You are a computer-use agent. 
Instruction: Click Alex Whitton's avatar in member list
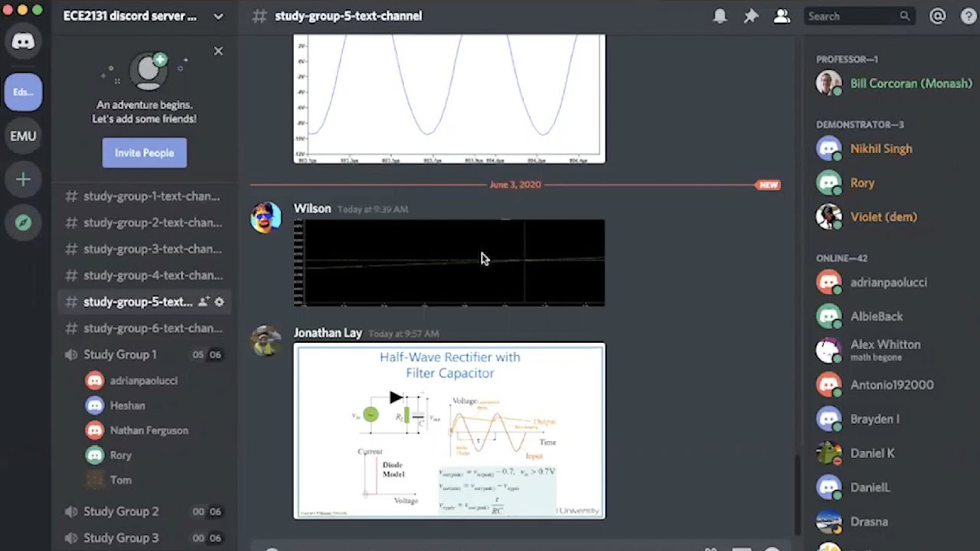pos(828,350)
